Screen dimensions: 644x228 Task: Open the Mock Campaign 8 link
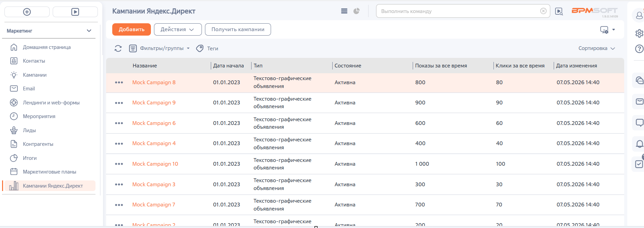tap(154, 83)
